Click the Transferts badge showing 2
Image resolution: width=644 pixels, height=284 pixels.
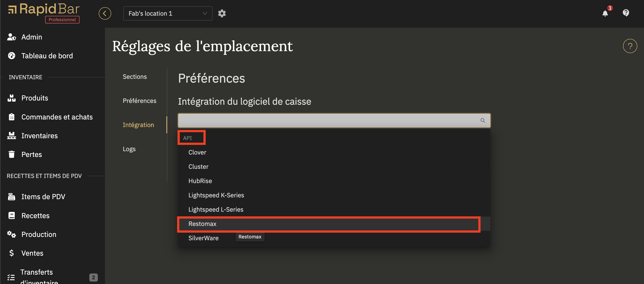(x=93, y=277)
